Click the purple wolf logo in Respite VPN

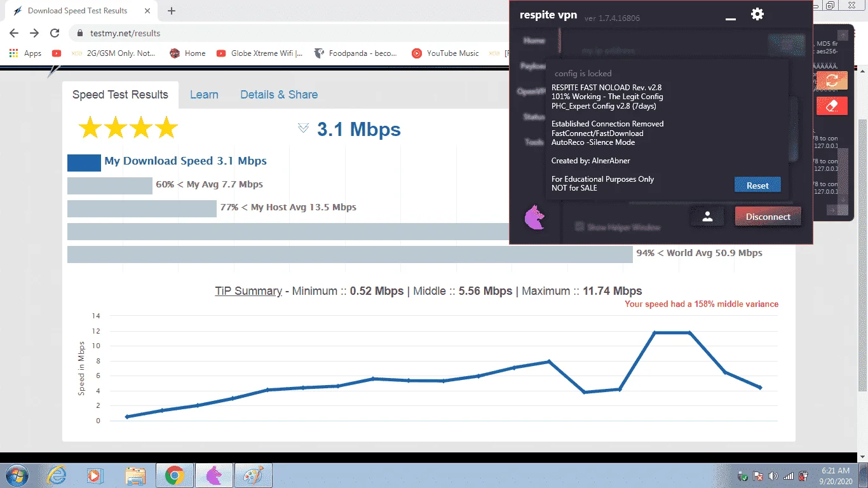point(534,217)
